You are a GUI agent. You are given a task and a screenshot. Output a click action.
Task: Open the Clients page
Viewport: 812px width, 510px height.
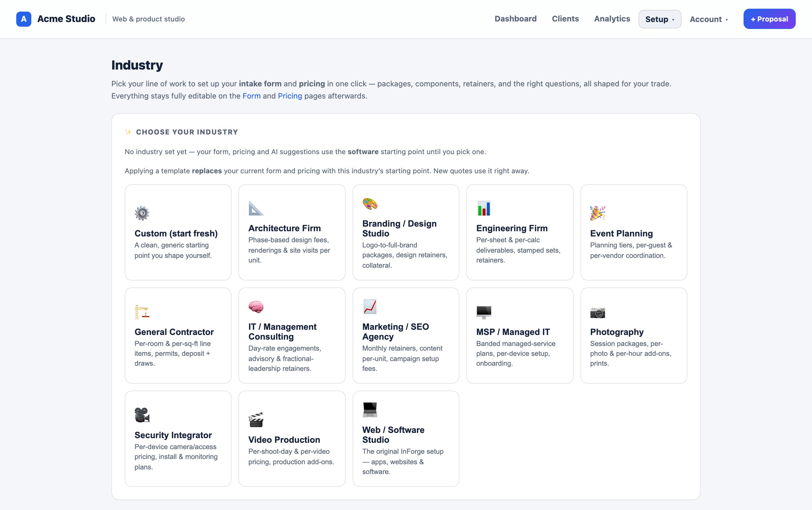pyautogui.click(x=565, y=19)
